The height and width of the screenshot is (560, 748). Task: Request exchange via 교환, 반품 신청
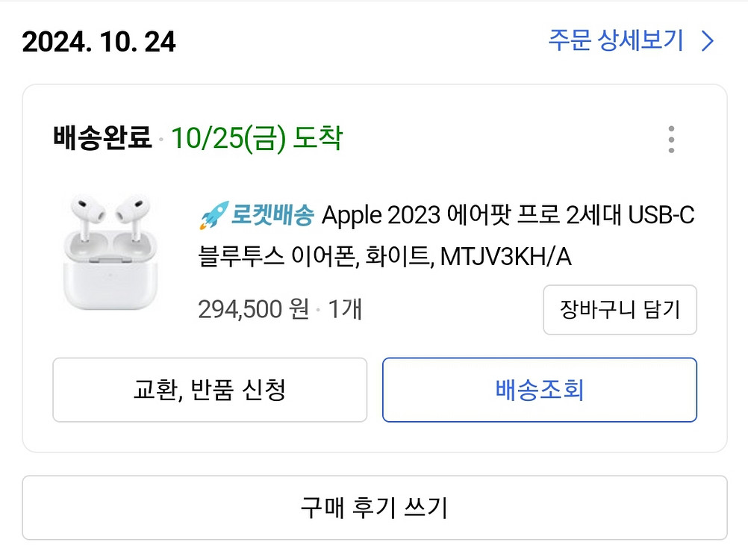(210, 390)
